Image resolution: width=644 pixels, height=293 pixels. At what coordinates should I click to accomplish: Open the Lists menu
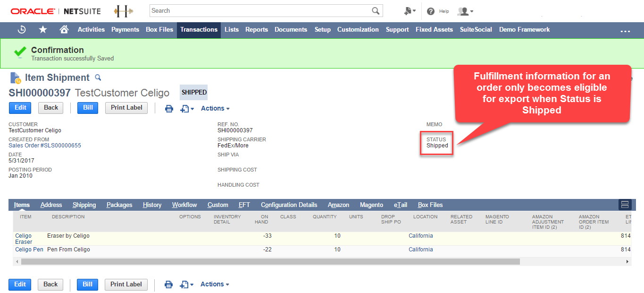(x=232, y=29)
